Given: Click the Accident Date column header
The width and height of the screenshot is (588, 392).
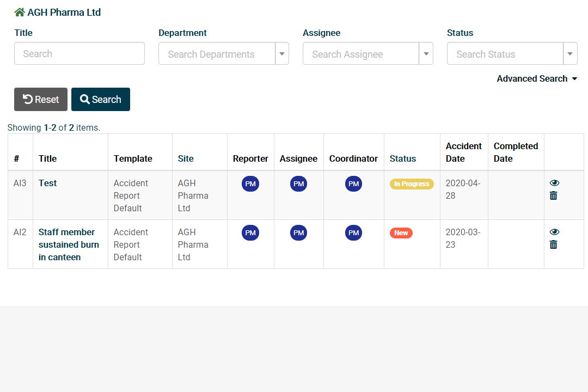Looking at the screenshot, I should coord(463,152).
